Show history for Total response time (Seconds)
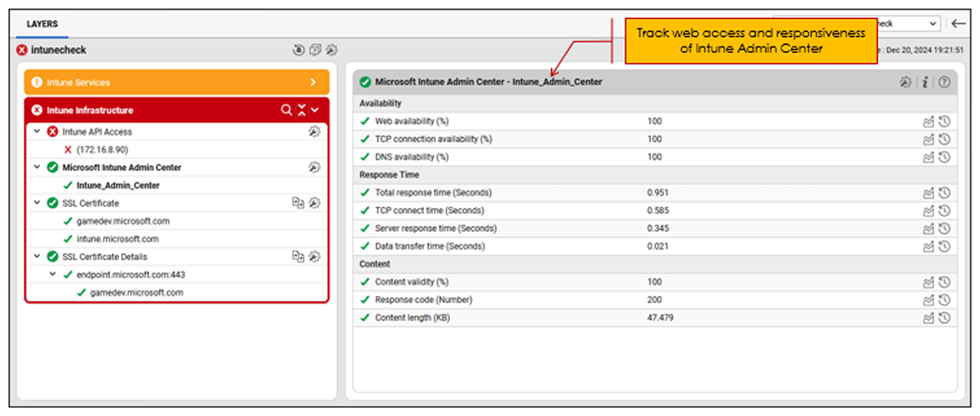The width and height of the screenshot is (980, 416). [x=944, y=193]
